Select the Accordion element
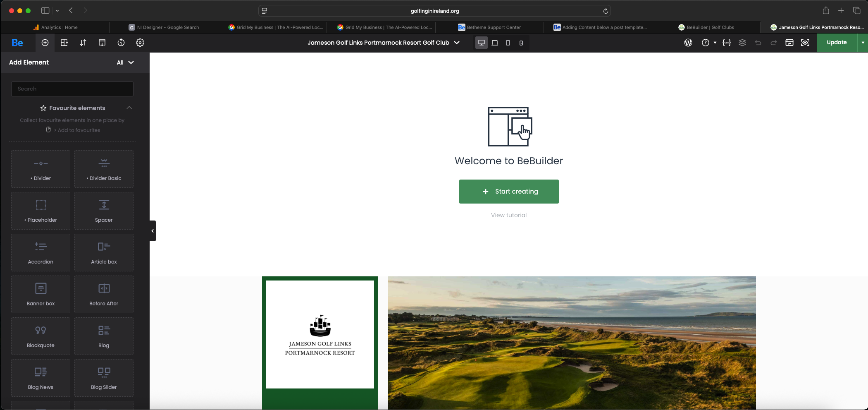Viewport: 868px width, 410px height. pos(41,253)
